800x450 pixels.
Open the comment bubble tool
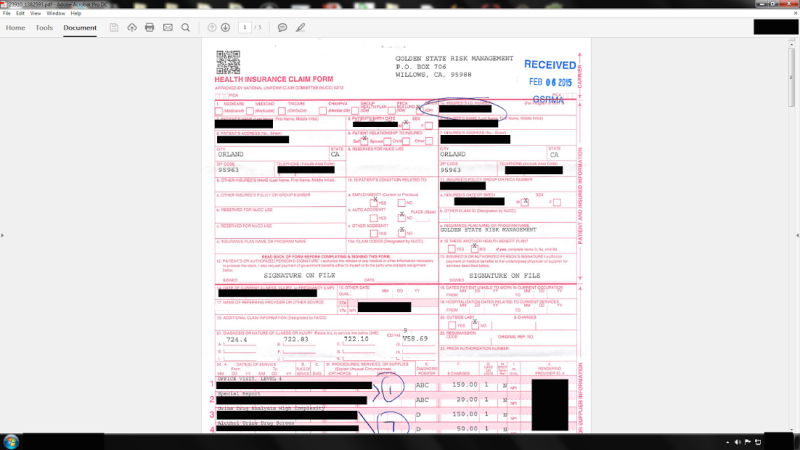[283, 27]
